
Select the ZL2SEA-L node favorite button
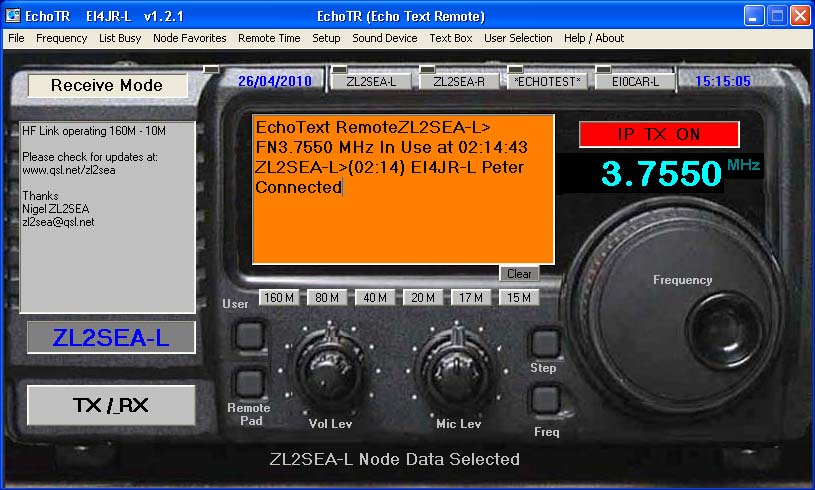tap(371, 82)
